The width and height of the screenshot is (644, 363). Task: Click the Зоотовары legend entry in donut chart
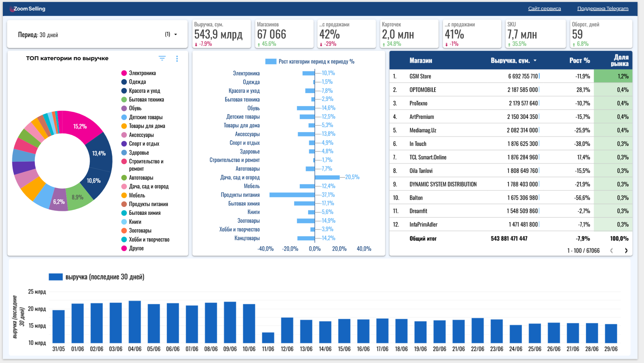click(x=136, y=231)
